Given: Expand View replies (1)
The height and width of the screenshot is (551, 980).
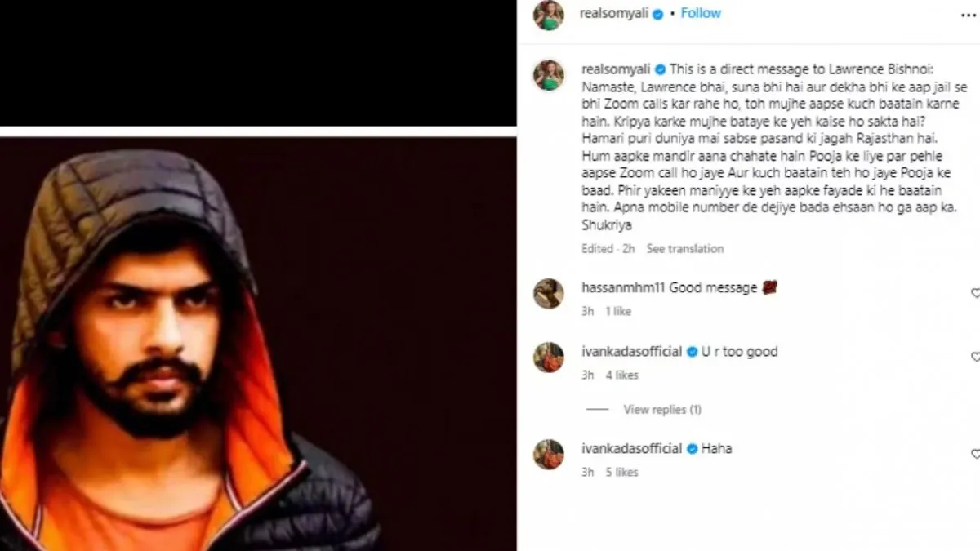Looking at the screenshot, I should coord(662,410).
